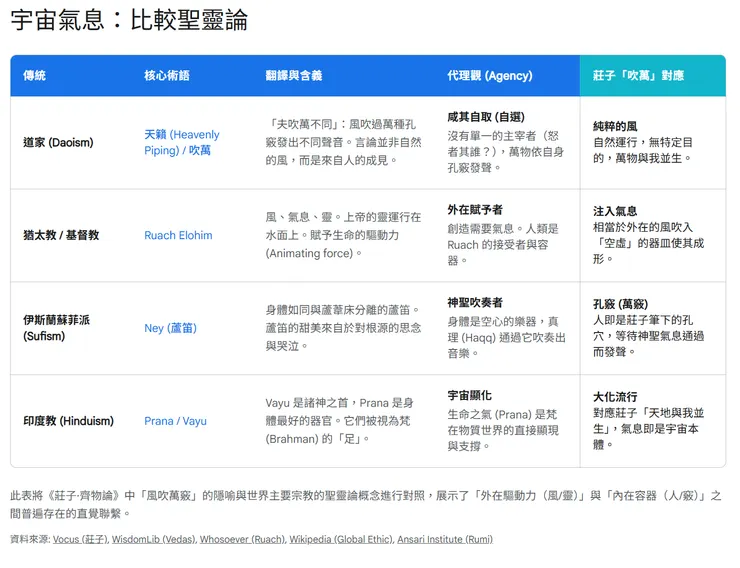Select the 猶太教 / 基督教 row label
The image size is (740, 568).
coord(61,235)
